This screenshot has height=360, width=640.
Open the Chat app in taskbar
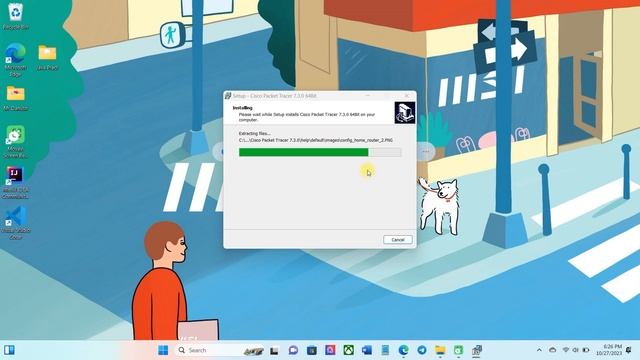293,350
